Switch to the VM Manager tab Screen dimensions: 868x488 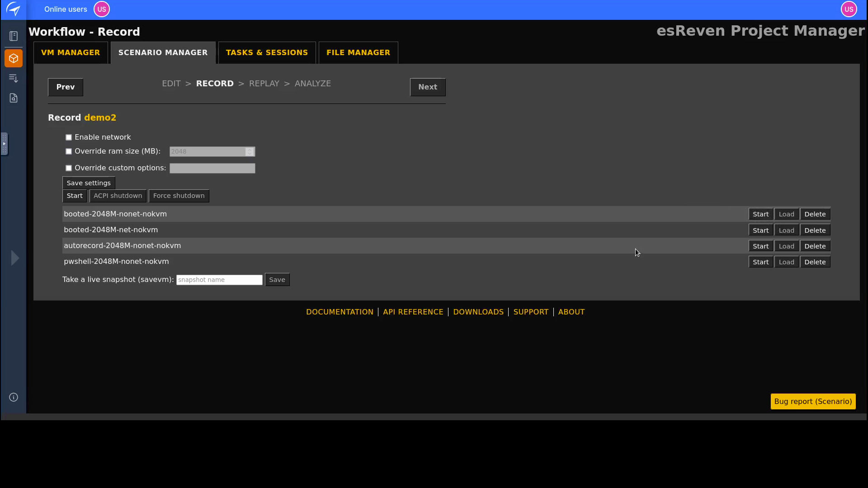coord(71,53)
